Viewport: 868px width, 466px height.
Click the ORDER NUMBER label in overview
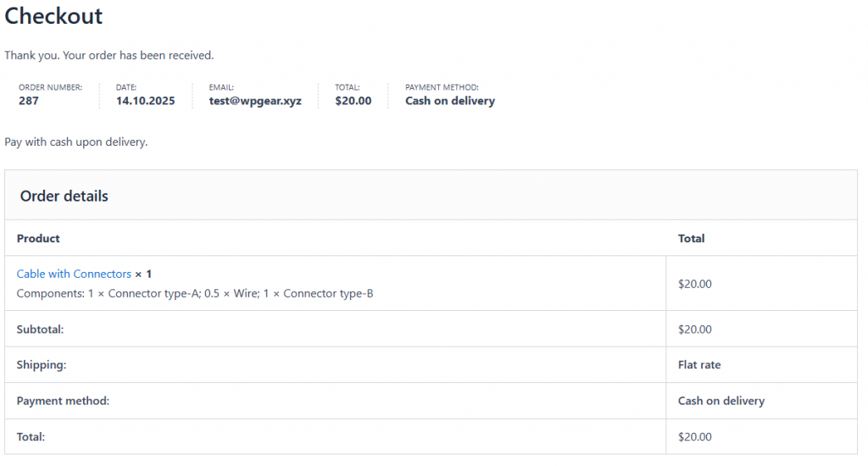(50, 87)
